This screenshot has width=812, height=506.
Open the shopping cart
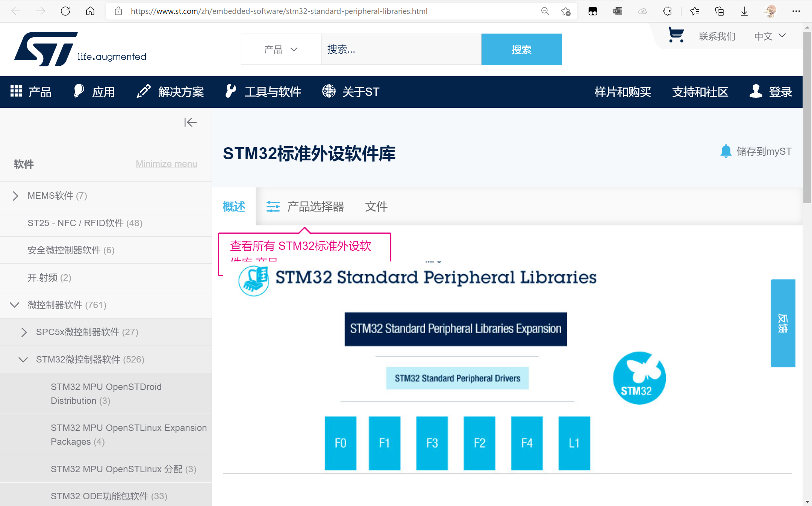coord(676,34)
